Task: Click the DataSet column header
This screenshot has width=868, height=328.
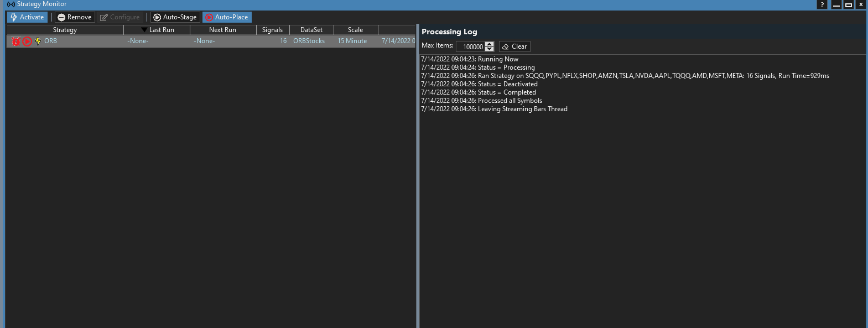Action: [311, 30]
